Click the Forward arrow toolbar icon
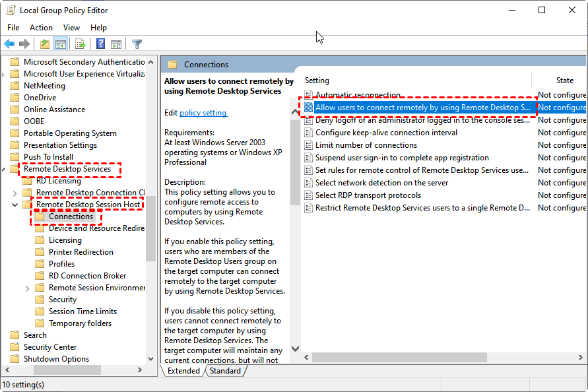The width and height of the screenshot is (588, 392). point(24,44)
